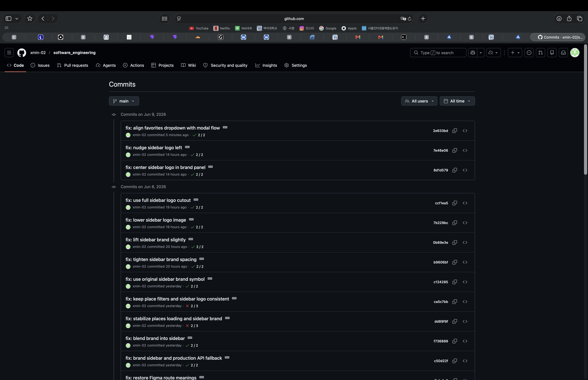Image resolution: width=588 pixels, height=380 pixels.
Task: Open user avatar profile menu
Action: tap(575, 53)
